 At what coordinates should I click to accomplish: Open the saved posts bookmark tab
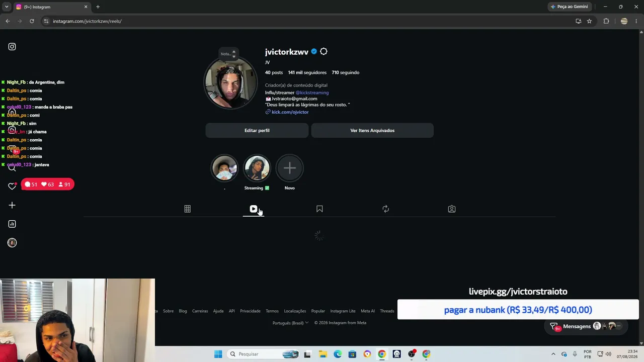319,209
